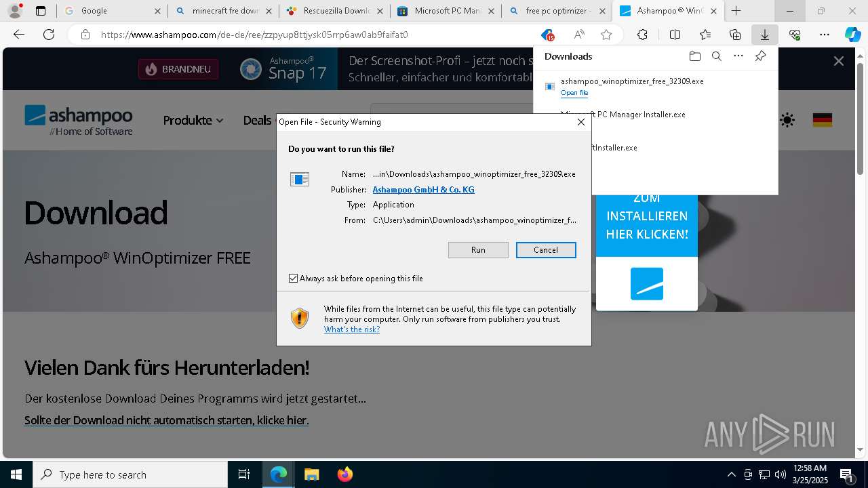Click Cancel in the Security Warning dialog
Viewport: 868px width, 488px height.
pyautogui.click(x=546, y=250)
